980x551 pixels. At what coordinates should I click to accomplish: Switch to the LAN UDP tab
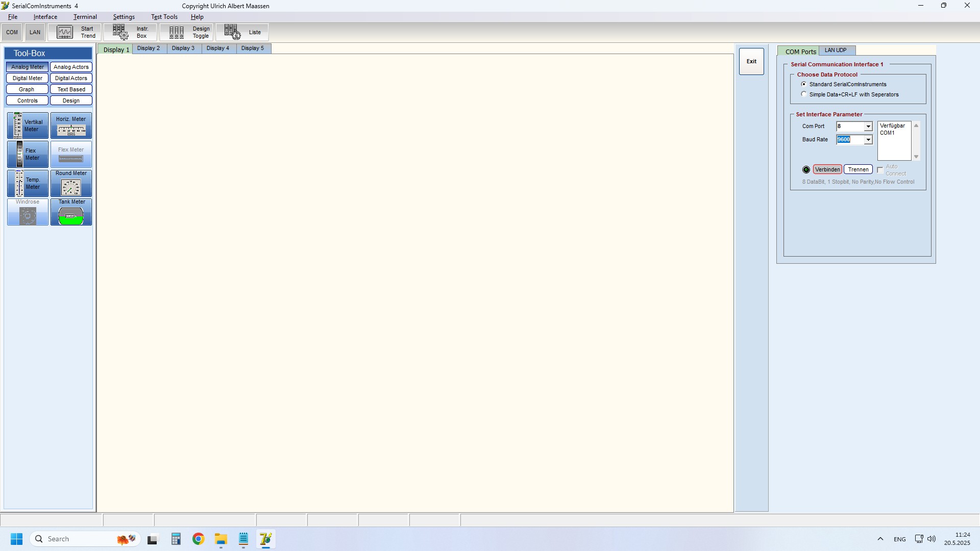[836, 51]
